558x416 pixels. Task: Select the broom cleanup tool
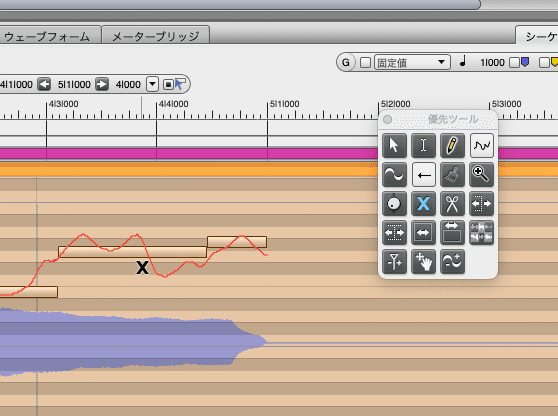click(x=452, y=175)
